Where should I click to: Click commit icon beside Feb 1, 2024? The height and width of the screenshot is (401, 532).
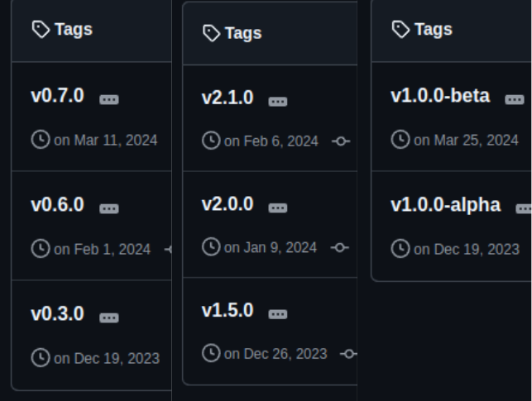(x=168, y=250)
